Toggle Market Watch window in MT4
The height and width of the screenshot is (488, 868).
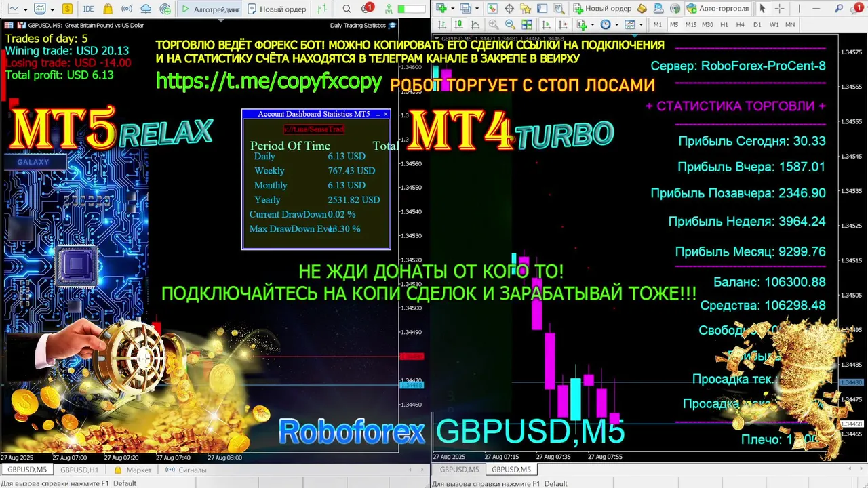[x=492, y=9]
